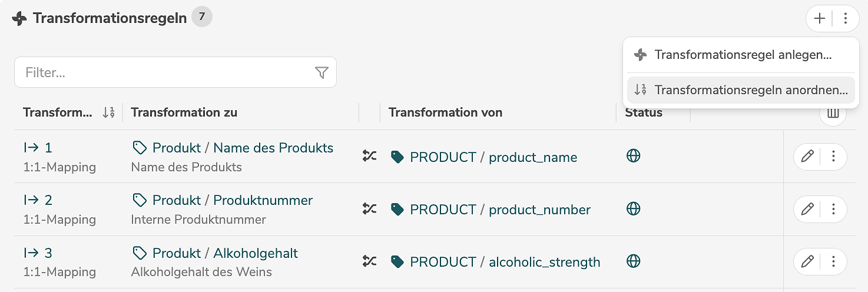
Task: Select 'Transformationsregel anlegen...' menu entry
Action: point(743,55)
